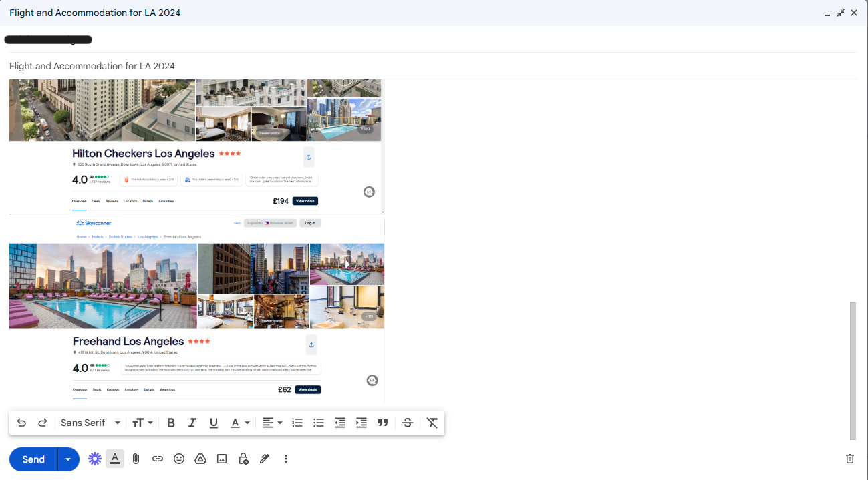The image size is (868, 480).
Task: Open the text color picker
Action: point(240,423)
